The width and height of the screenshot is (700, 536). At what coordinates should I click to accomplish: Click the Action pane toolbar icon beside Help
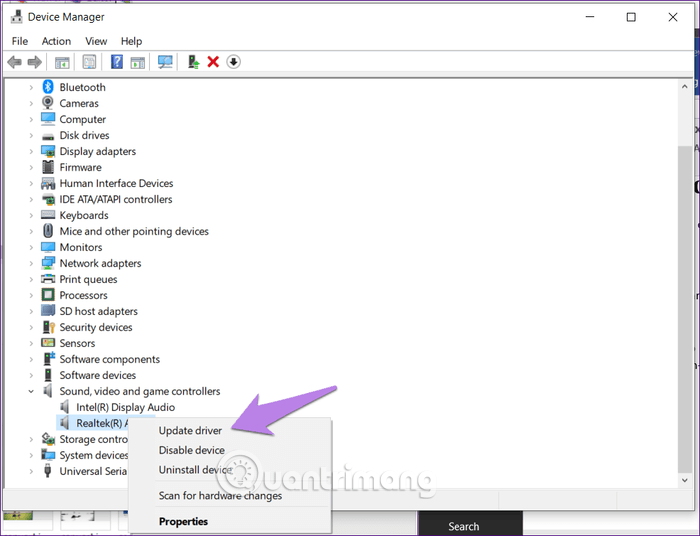coord(138,62)
